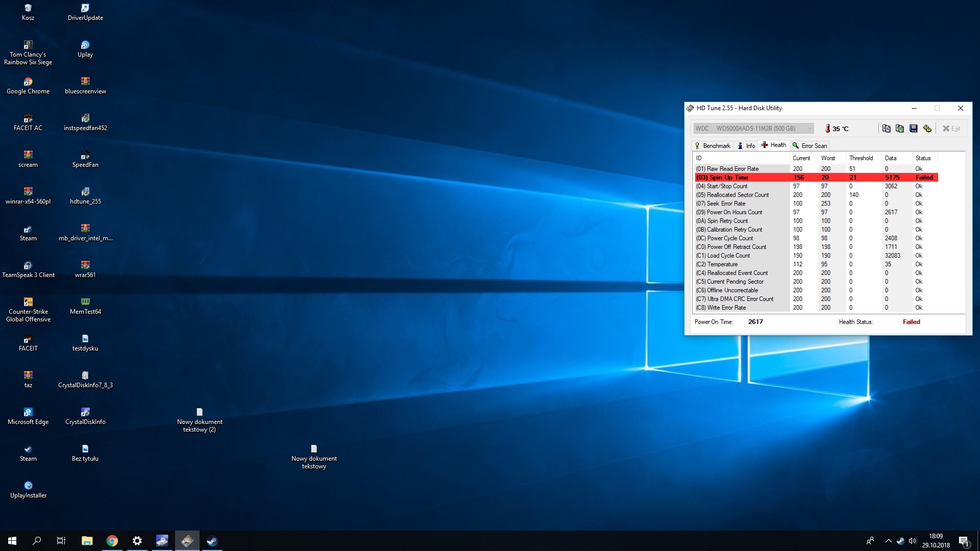This screenshot has width=980, height=551.
Task: Open the Error Scan tab
Action: [x=810, y=146]
